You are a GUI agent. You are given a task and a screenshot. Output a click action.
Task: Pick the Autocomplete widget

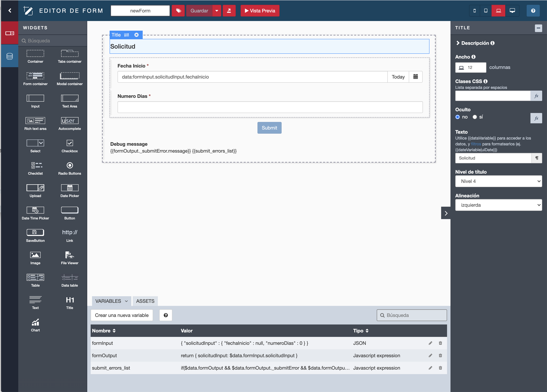pos(69,124)
